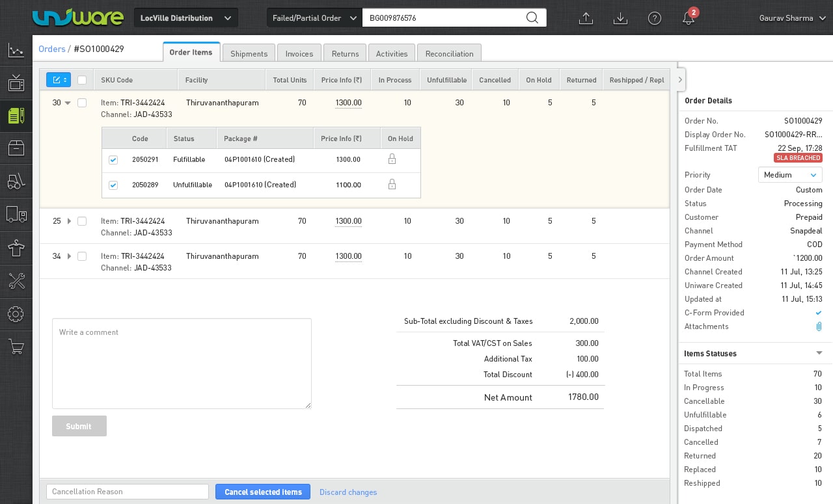Expand order item row 25
This screenshot has height=504, width=833.
coord(70,221)
